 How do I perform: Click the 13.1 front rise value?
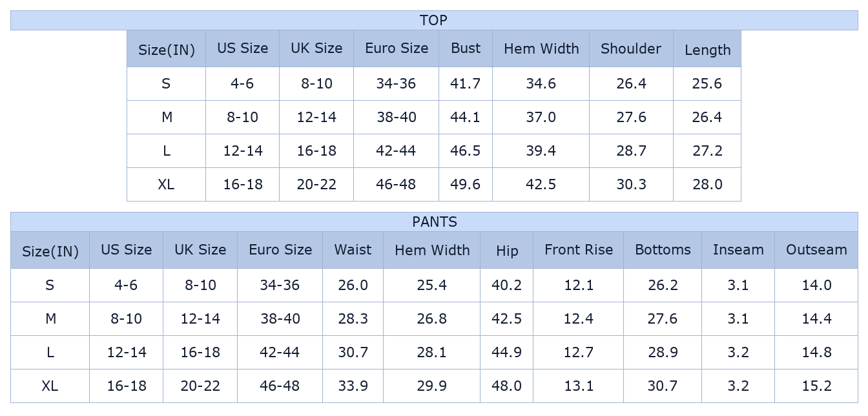tap(579, 386)
